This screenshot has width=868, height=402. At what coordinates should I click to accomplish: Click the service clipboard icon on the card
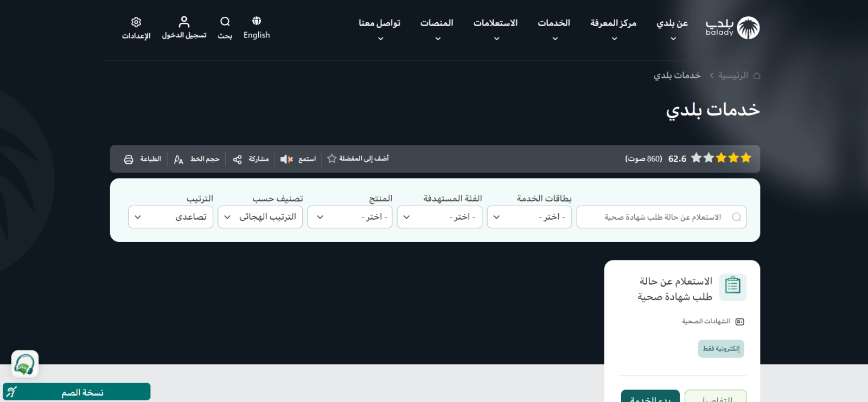tap(733, 287)
